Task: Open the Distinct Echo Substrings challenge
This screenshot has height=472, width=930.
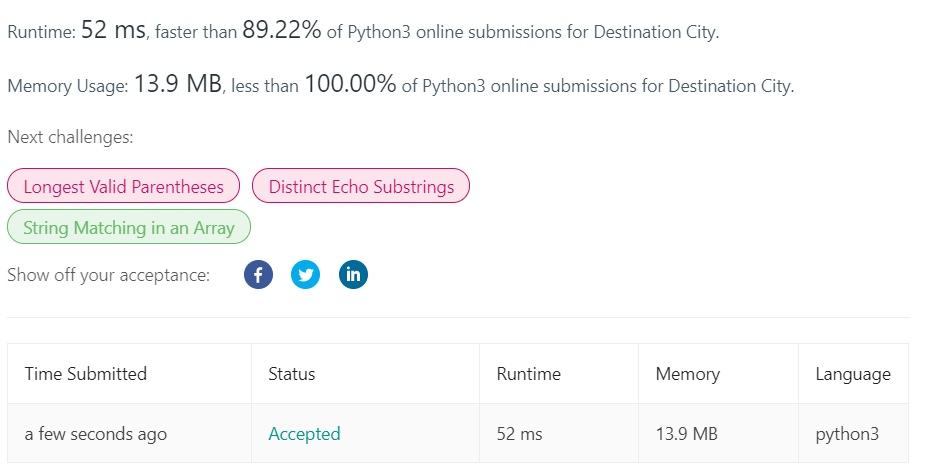Action: (x=361, y=186)
